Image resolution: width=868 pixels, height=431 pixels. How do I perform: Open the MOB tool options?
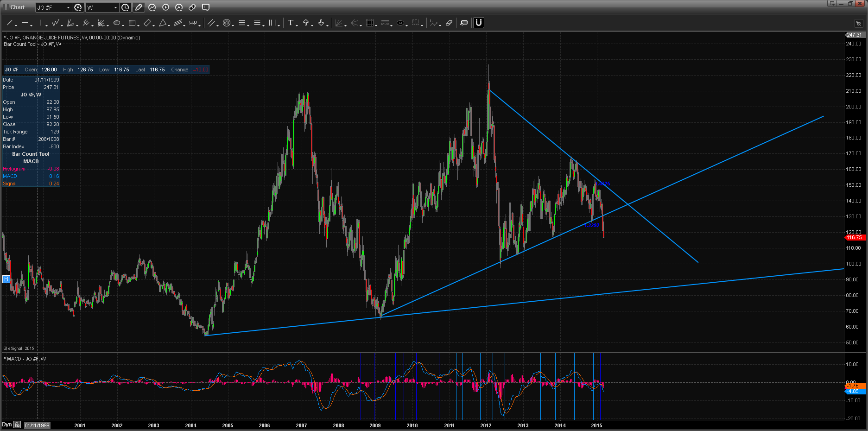click(385, 23)
